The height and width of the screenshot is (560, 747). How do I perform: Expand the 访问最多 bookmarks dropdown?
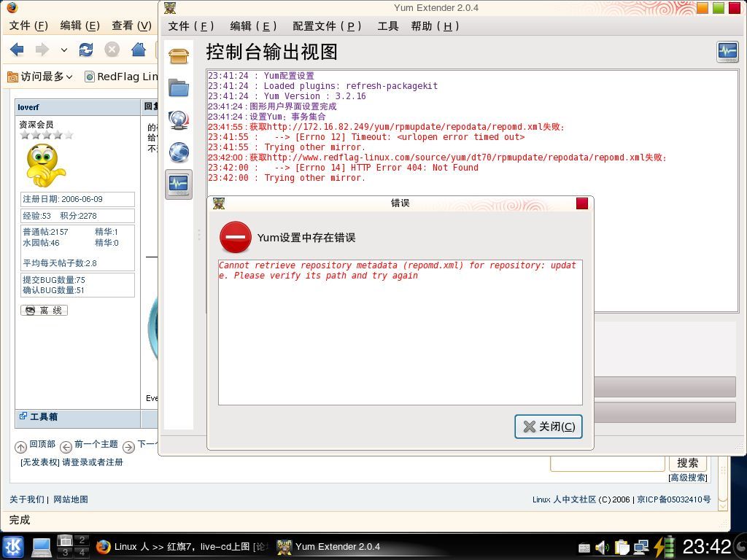point(69,77)
